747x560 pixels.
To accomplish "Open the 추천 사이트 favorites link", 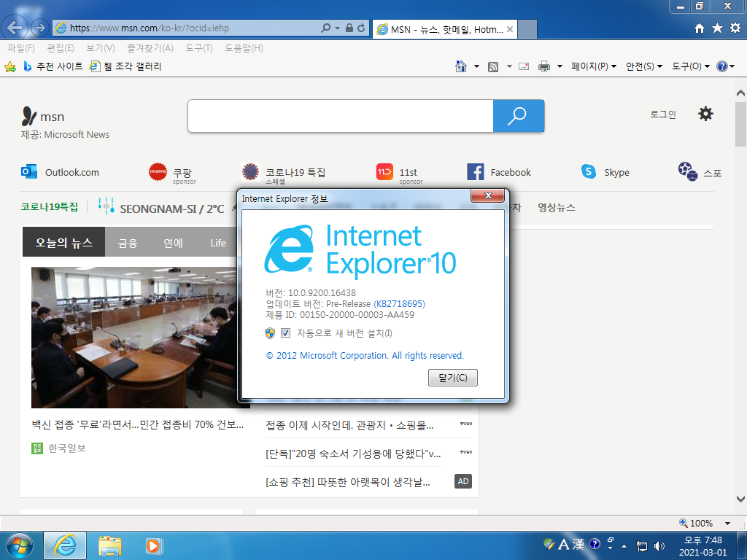I will [x=53, y=66].
